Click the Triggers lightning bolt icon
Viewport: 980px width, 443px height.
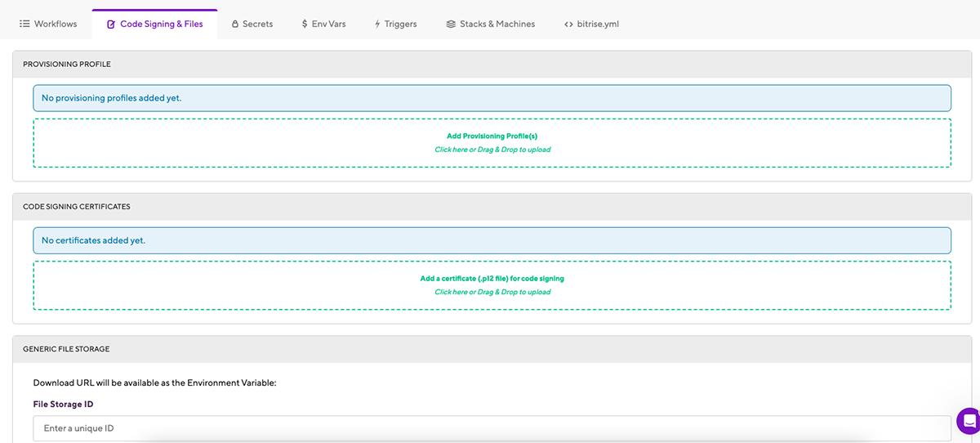click(x=377, y=25)
